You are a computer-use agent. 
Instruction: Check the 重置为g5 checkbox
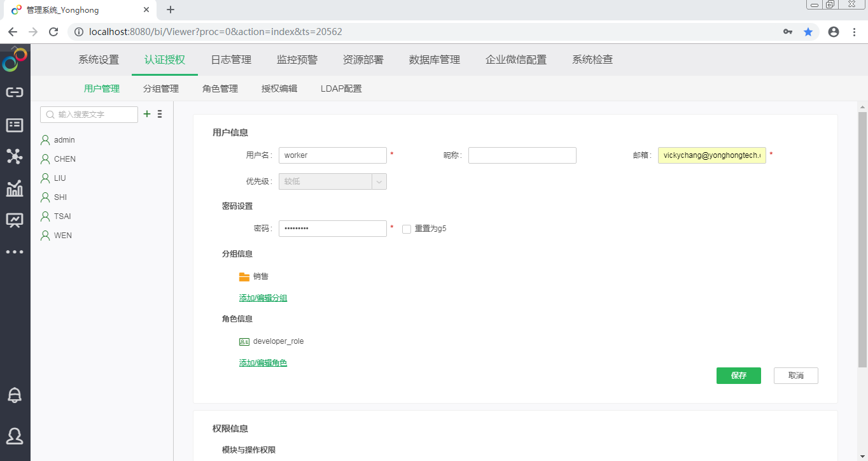pyautogui.click(x=407, y=229)
